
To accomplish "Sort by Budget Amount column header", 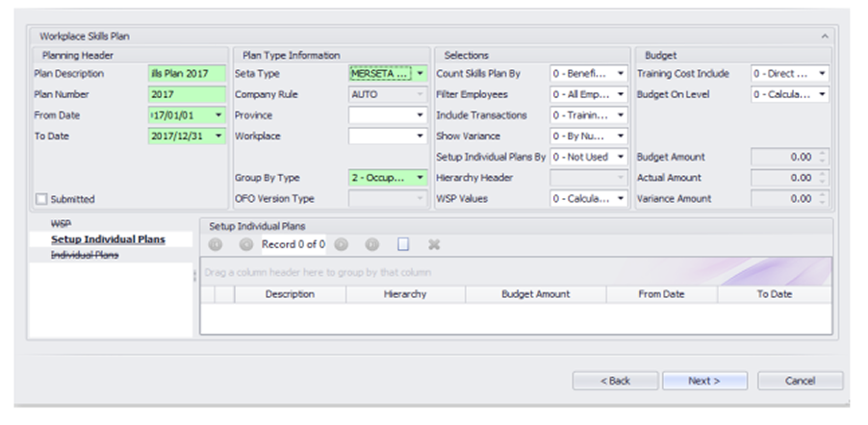I will click(535, 294).
